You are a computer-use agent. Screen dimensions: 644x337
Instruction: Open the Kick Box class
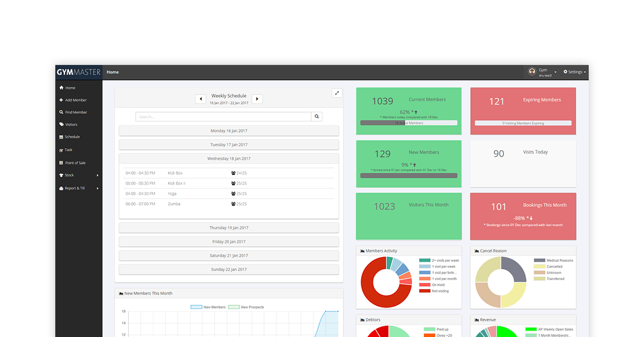175,173
